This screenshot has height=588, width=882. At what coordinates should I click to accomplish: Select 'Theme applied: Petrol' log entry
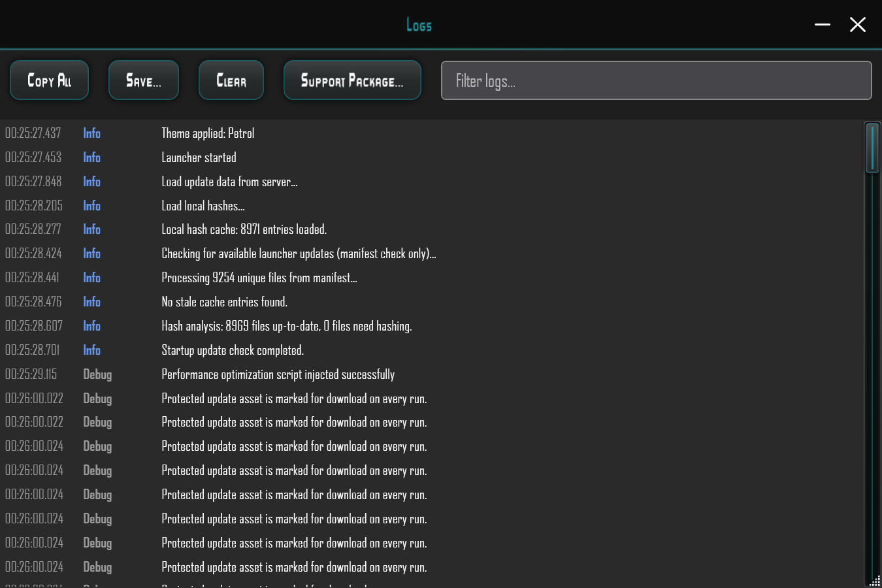[x=208, y=133]
